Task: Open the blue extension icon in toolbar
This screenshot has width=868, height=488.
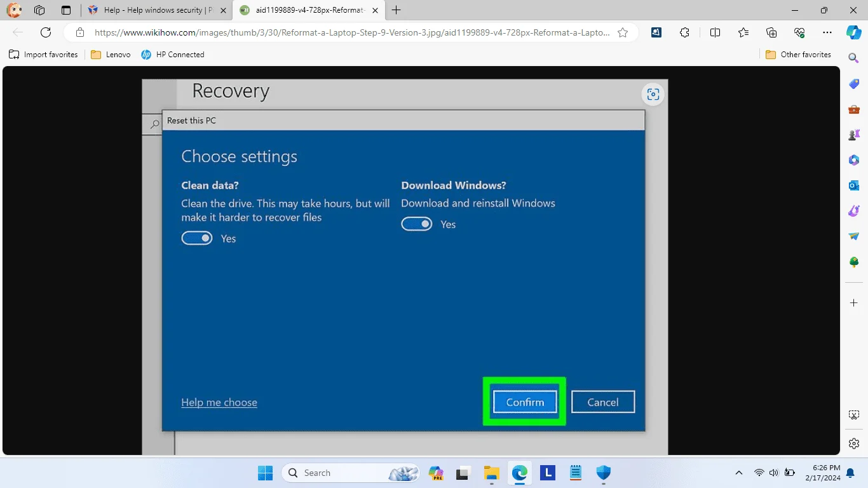Action: coord(656,32)
